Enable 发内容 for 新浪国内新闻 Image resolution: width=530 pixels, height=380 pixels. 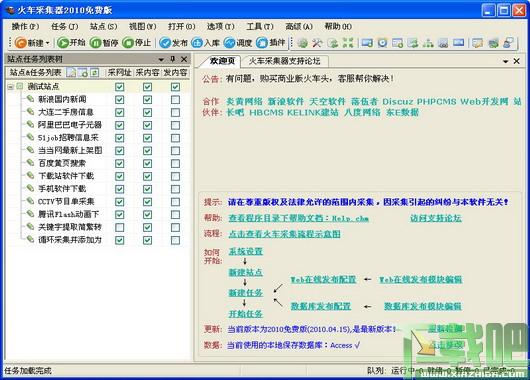(x=175, y=100)
